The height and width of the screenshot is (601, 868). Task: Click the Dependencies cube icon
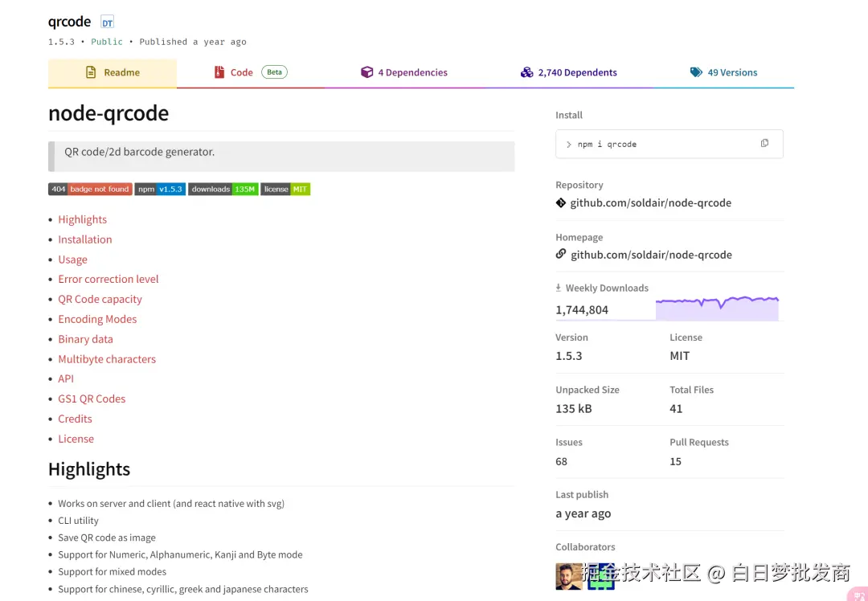(x=366, y=72)
